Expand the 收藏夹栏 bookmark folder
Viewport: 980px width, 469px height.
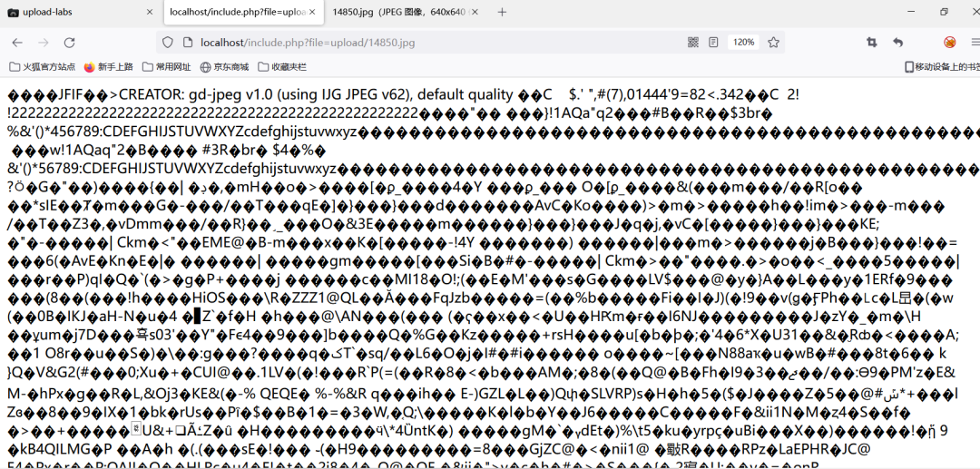[x=282, y=67]
